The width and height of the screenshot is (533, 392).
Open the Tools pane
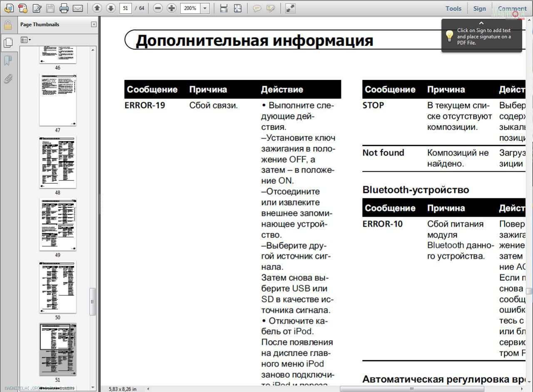pos(453,8)
